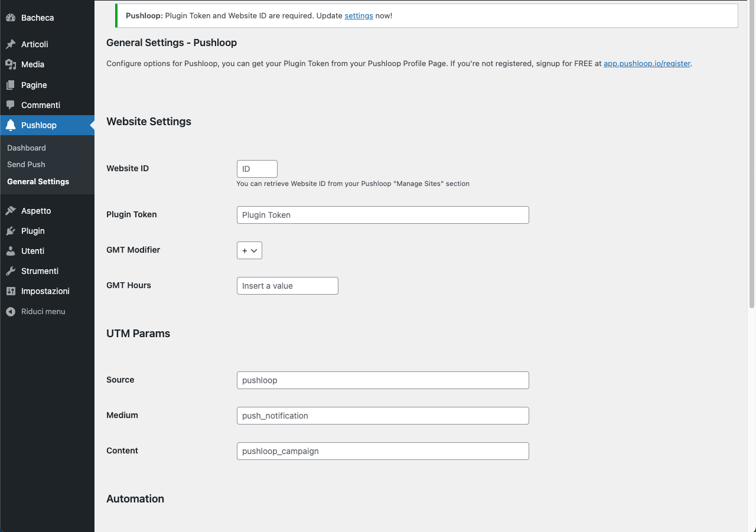Select General Settings submenu item
This screenshot has height=532, width=756.
pos(38,181)
